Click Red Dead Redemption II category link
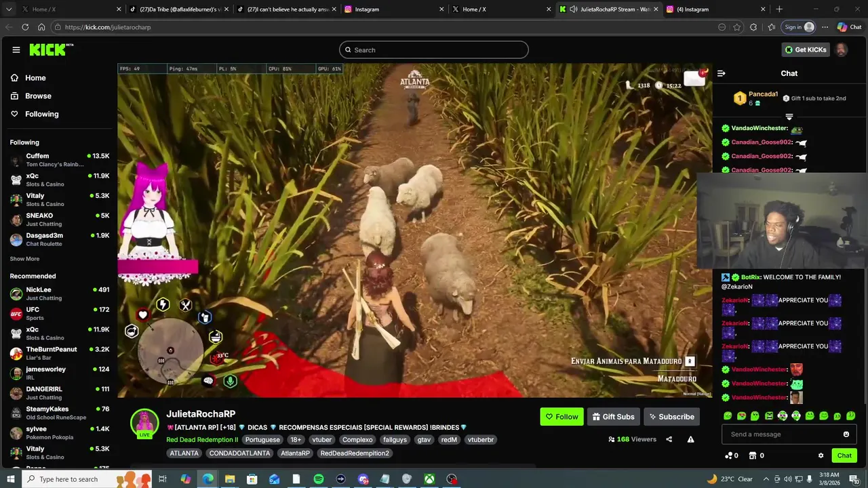 [x=202, y=440]
